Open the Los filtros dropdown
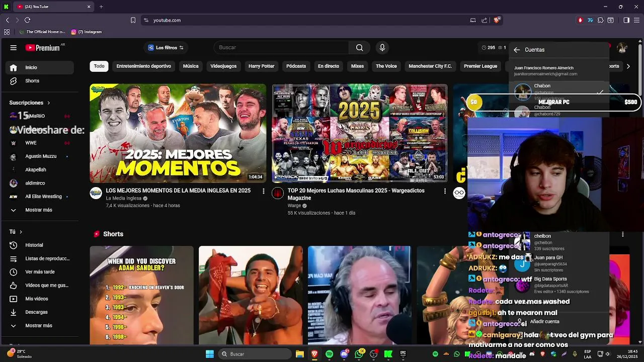This screenshot has height=362, width=644. 166,48
